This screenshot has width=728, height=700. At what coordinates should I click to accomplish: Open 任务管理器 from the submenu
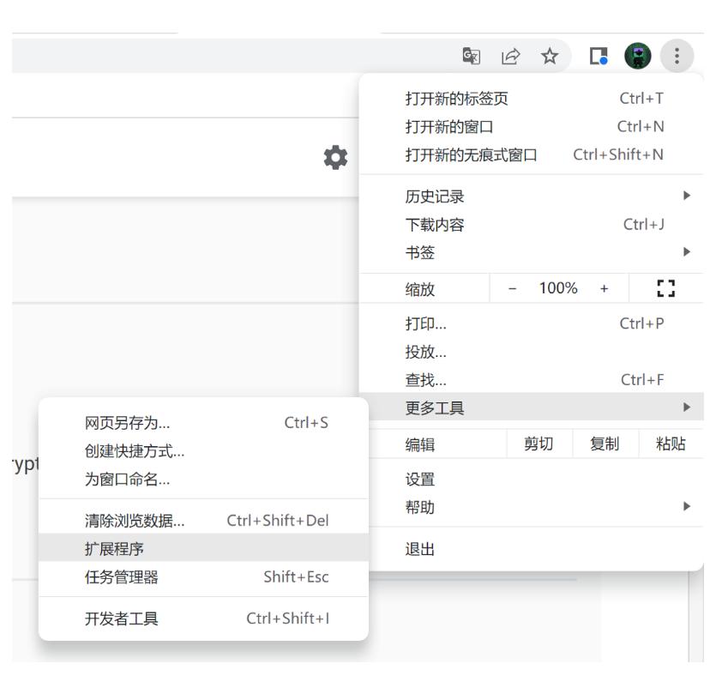203,576
